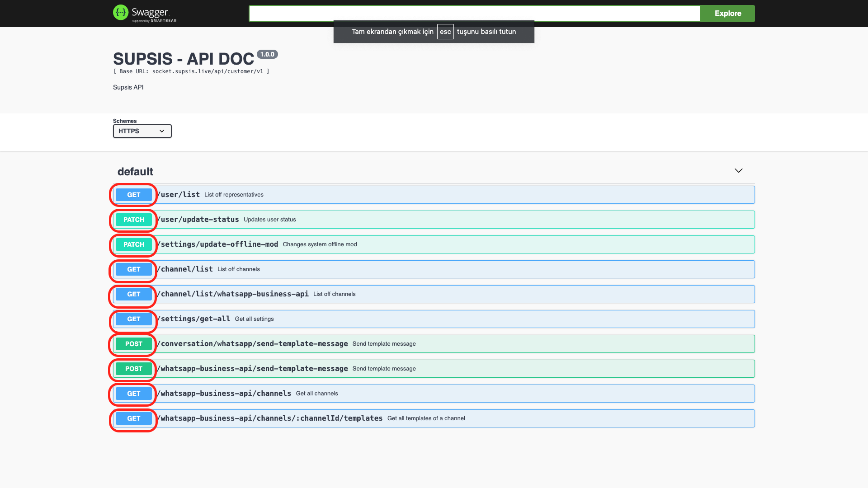The width and height of the screenshot is (868, 488).
Task: Click GET badge for /settings/get-all
Action: [134, 319]
